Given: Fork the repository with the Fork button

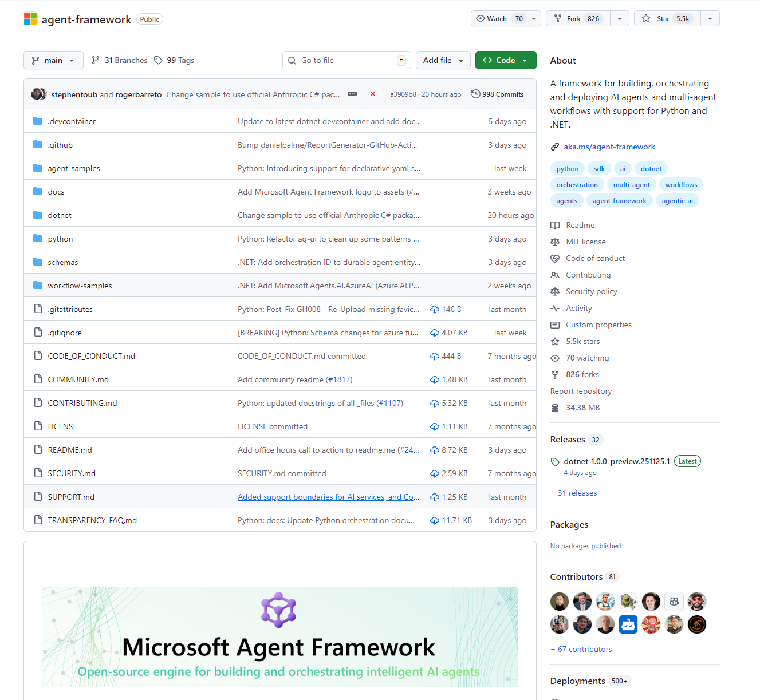Looking at the screenshot, I should (578, 18).
